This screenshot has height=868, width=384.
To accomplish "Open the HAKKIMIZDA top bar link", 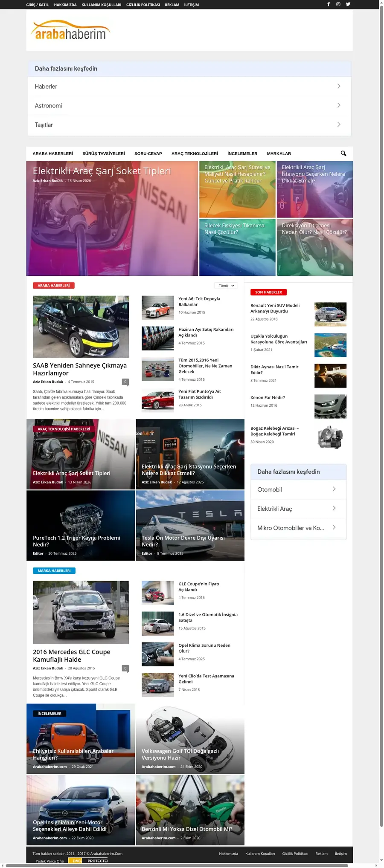I will [65, 5].
